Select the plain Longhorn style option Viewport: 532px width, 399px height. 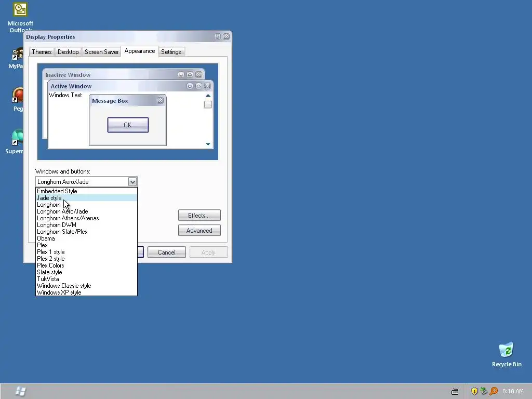(x=86, y=205)
